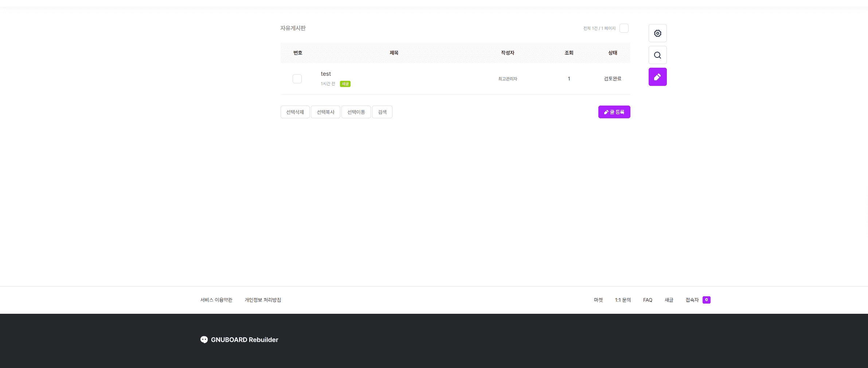
Task: Go to the 마켓 footer menu
Action: pyautogui.click(x=598, y=300)
